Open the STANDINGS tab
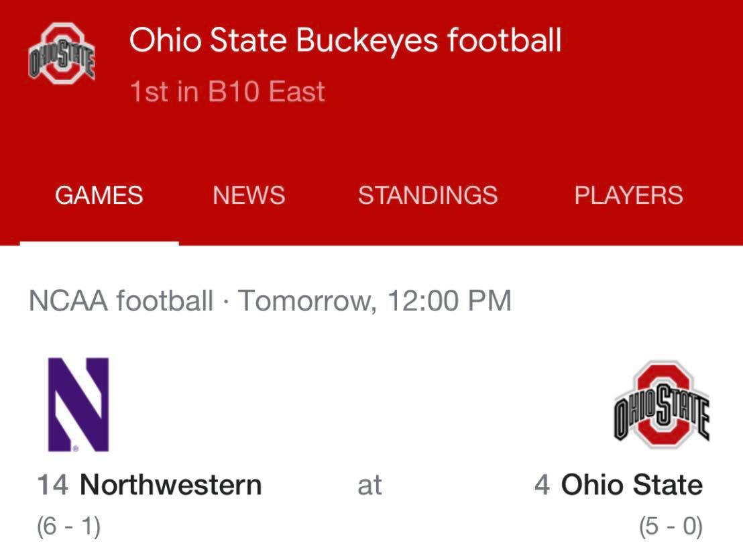Viewport: 743px width, 560px height. tap(428, 195)
